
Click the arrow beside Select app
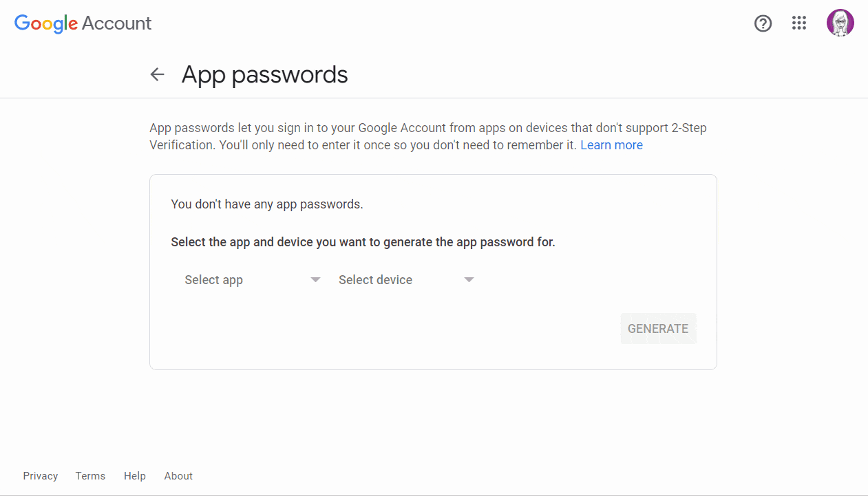pyautogui.click(x=315, y=280)
